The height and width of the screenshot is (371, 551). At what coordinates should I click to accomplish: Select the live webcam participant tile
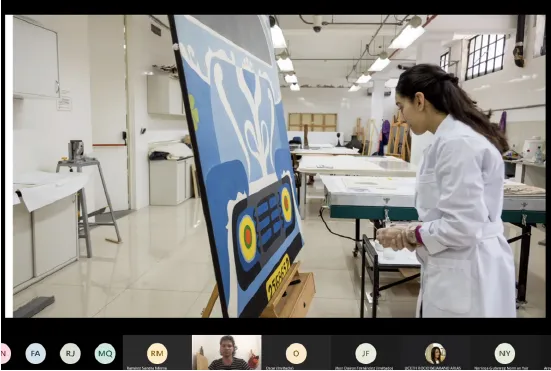pyautogui.click(x=227, y=352)
